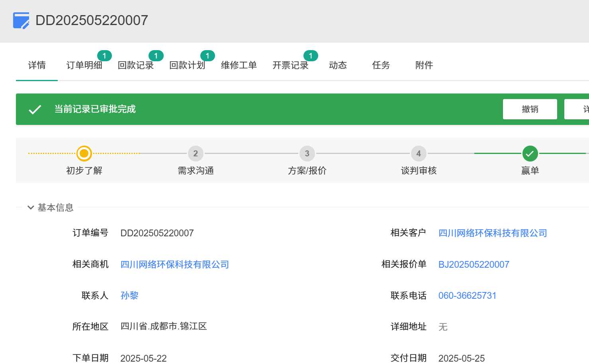Viewport: 589px width, 364px height.
Task: Open quotation BJ202505220007 link
Action: point(474,265)
